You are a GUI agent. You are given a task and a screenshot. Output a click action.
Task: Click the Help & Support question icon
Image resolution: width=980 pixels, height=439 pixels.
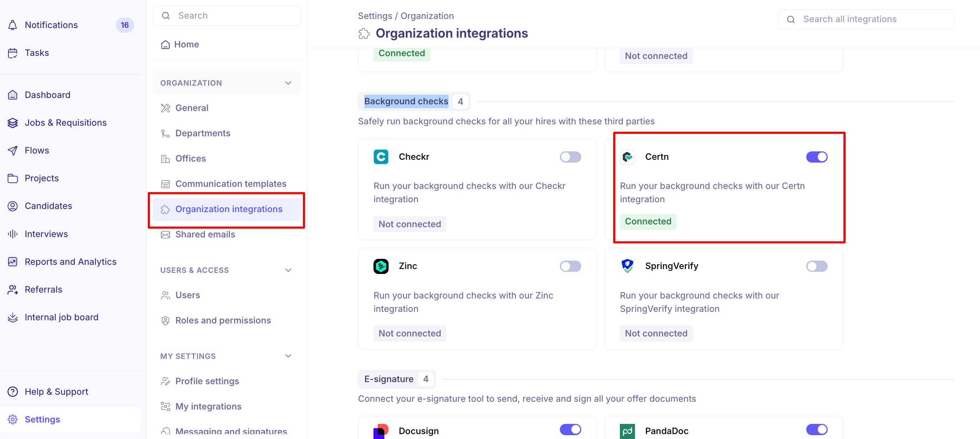[x=13, y=391]
